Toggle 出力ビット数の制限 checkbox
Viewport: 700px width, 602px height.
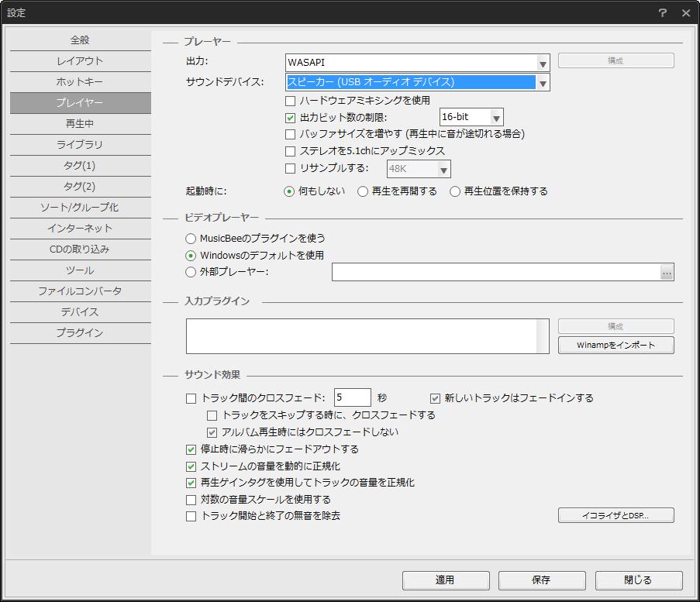[290, 118]
